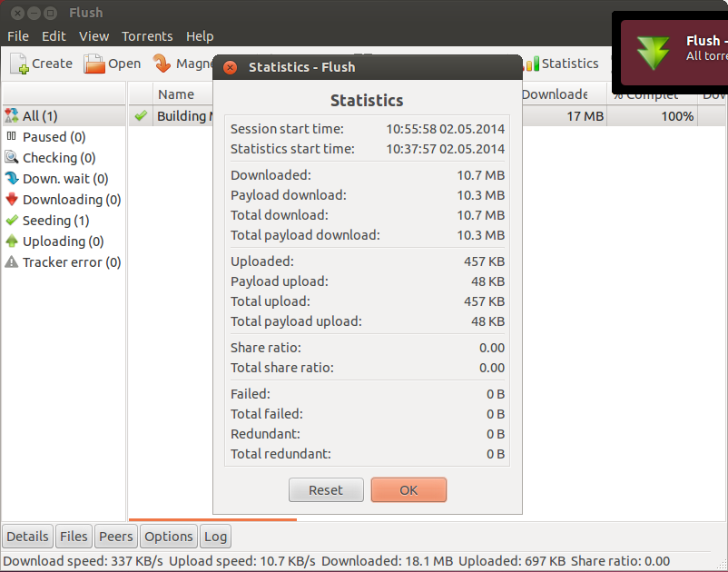728x572 pixels.
Task: Click the Total upload 457 KB value
Action: tap(484, 301)
